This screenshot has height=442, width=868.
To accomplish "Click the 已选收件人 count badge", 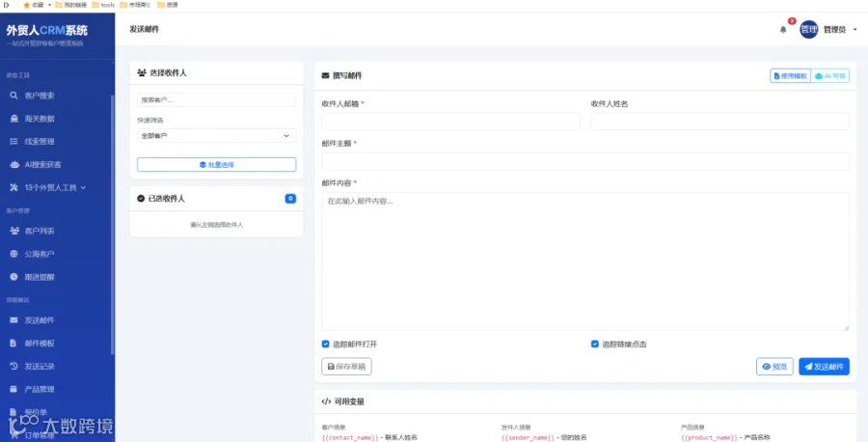I will pyautogui.click(x=290, y=198).
